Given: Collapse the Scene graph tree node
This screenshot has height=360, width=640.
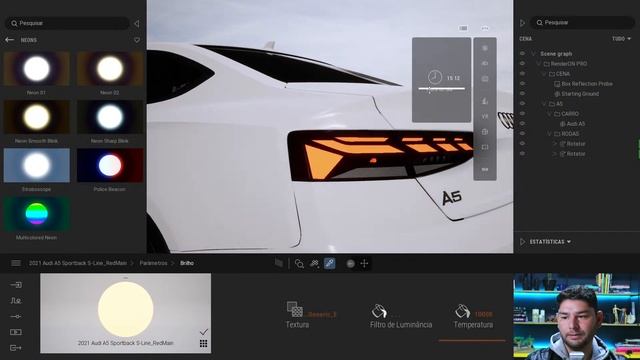Looking at the screenshot, I should (x=533, y=53).
